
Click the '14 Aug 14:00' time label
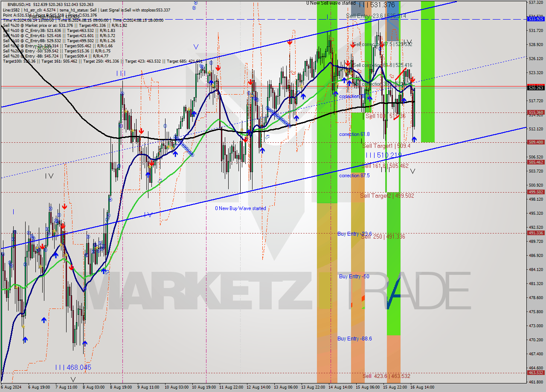coord(340,388)
